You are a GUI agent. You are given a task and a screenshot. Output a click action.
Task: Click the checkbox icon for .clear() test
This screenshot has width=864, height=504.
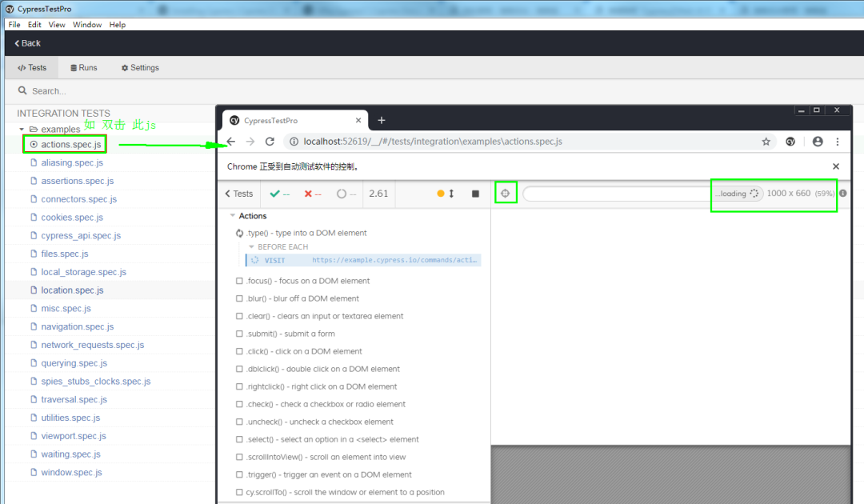[239, 316]
